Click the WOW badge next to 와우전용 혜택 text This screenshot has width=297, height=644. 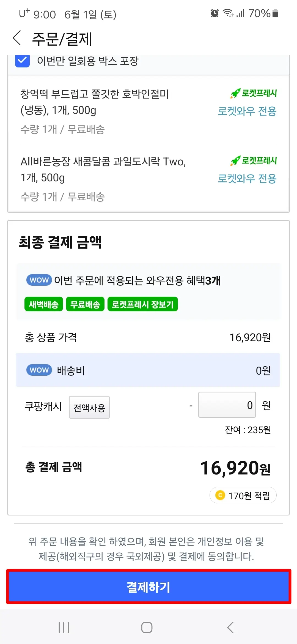pos(38,280)
